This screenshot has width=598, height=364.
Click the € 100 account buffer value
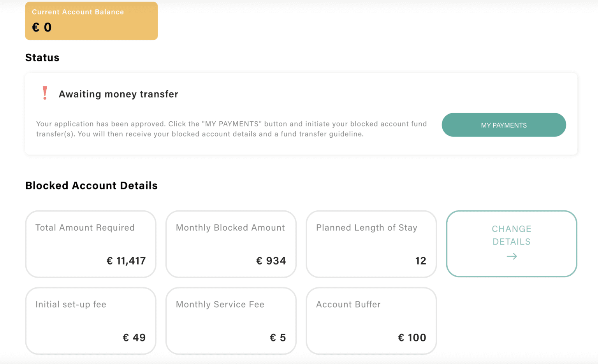pos(412,338)
